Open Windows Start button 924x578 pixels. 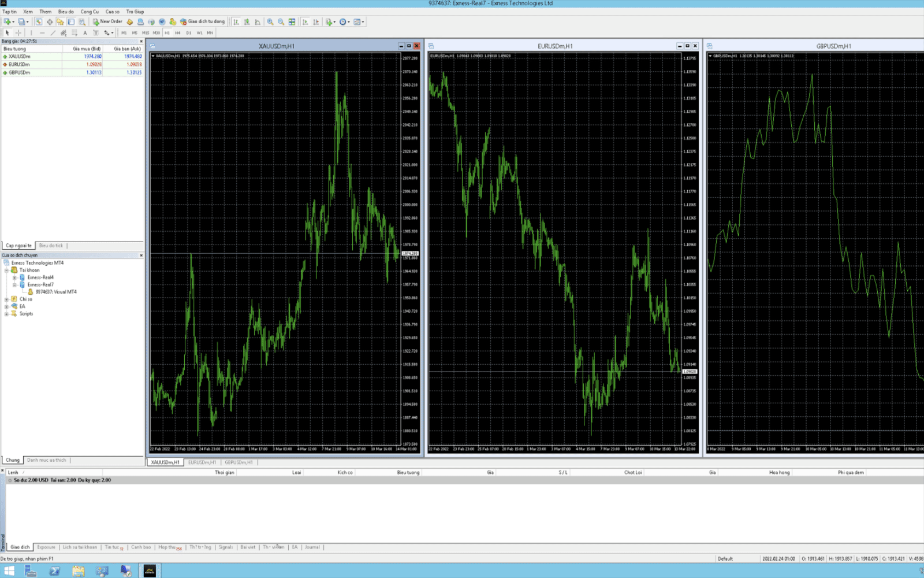pos(9,571)
